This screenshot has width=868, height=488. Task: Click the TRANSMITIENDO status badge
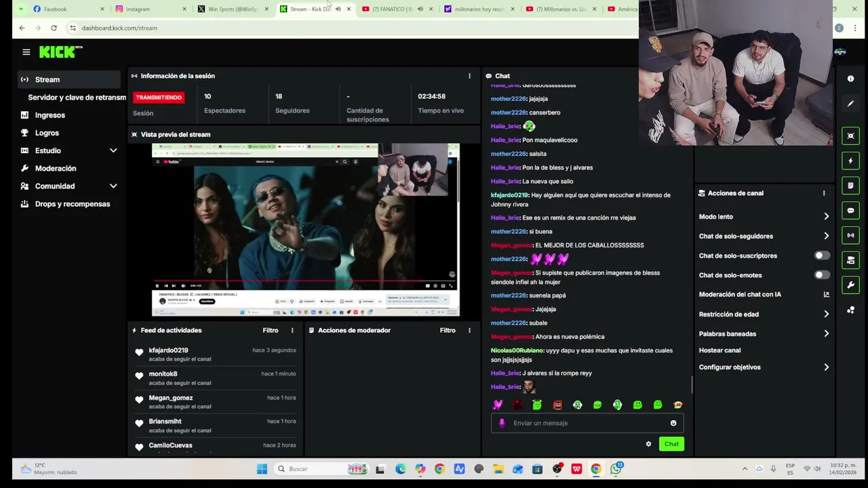tap(159, 98)
